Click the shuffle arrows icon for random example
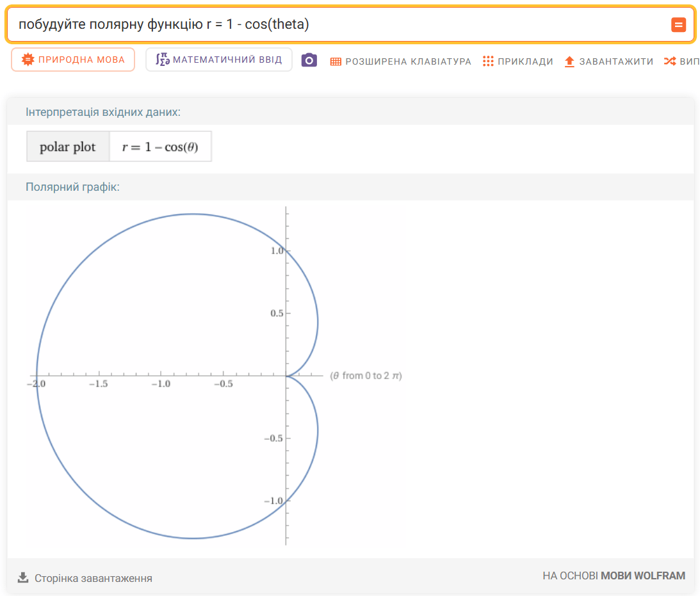Screen dimensions: 700x596 tap(669, 61)
